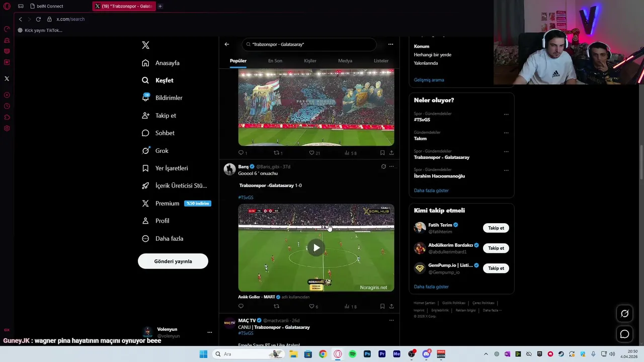Like the stadium photo post with 21 likes
Screen dimensions: 644x362
311,153
